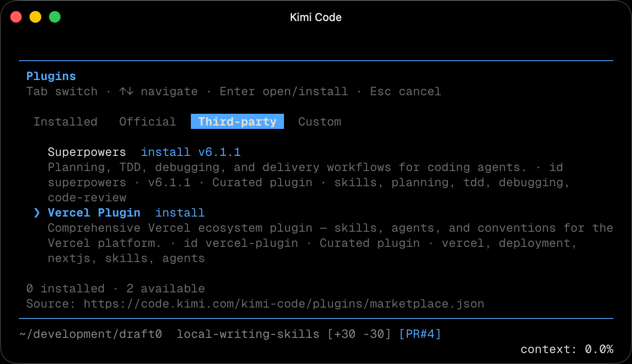Click the code-review tag text
The image size is (632, 364).
tap(87, 198)
